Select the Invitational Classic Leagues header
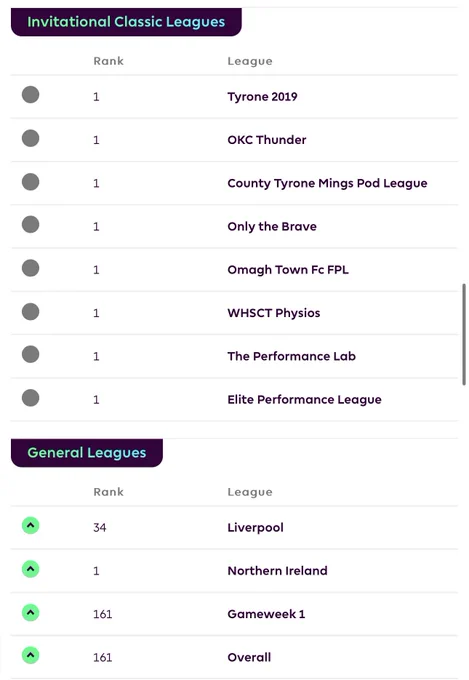The width and height of the screenshot is (469, 680). [126, 22]
